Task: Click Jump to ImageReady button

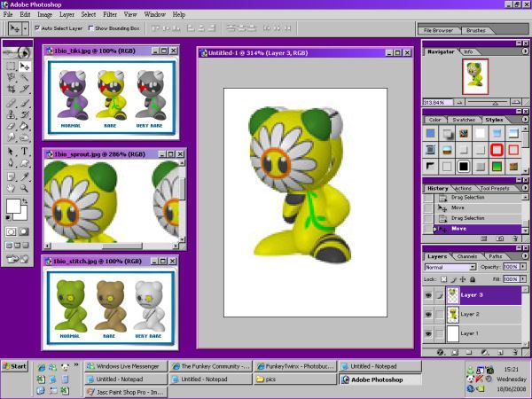Action: tap(18, 259)
